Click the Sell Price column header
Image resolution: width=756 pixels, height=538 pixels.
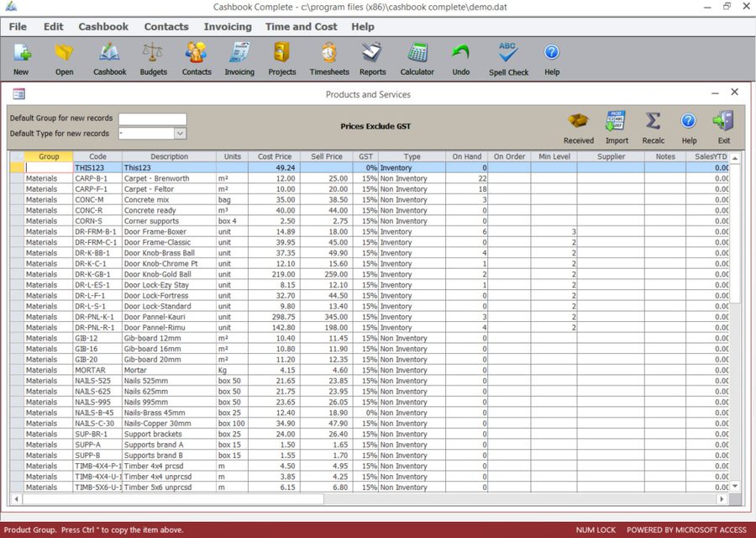coord(327,156)
